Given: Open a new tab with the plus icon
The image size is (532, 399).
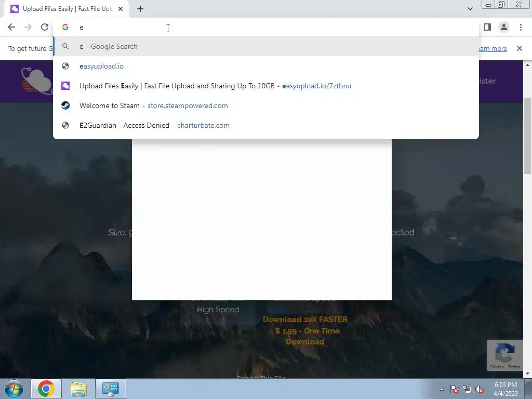Looking at the screenshot, I should (140, 9).
